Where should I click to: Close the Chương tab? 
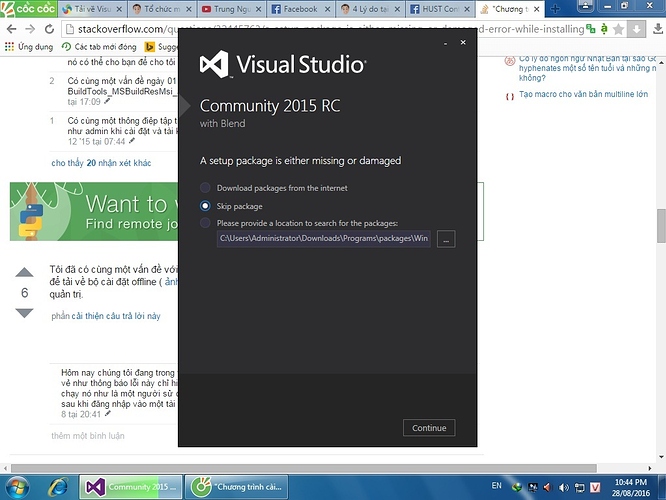(536, 9)
